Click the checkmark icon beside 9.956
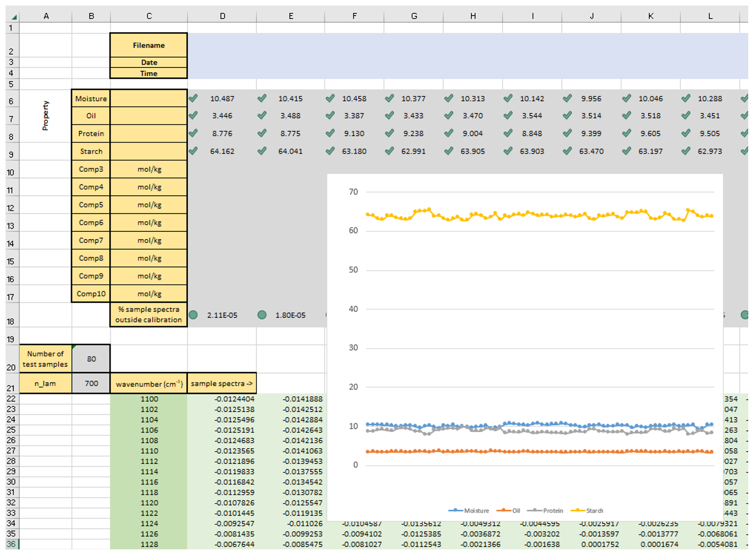756x551 pixels. pos(568,98)
